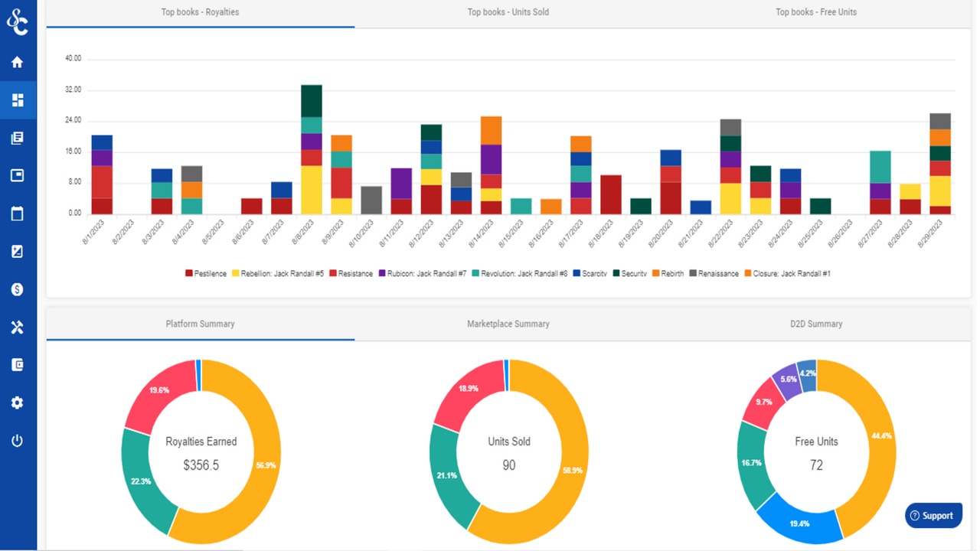Click the 40.00 y-axis label
The height and width of the screenshot is (551, 980).
click(x=73, y=59)
